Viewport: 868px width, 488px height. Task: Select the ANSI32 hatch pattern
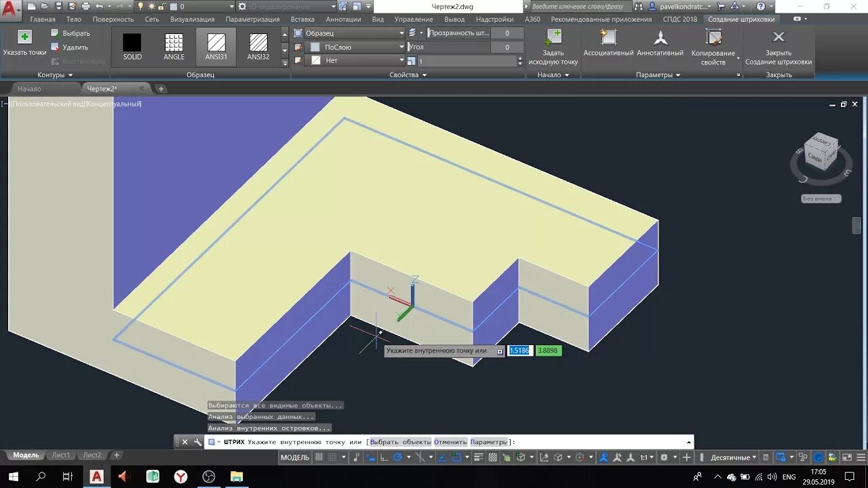[x=258, y=47]
